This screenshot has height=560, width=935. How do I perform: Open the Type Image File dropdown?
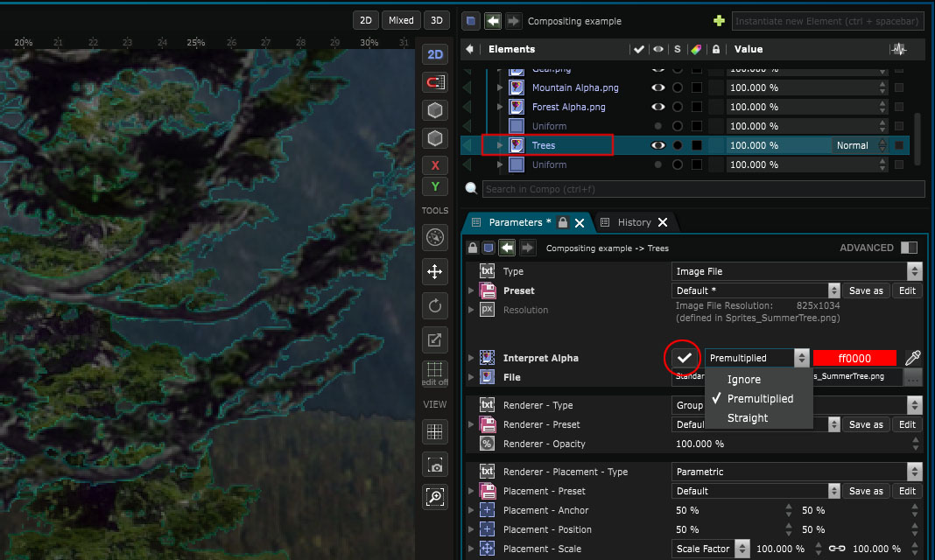[x=797, y=271]
